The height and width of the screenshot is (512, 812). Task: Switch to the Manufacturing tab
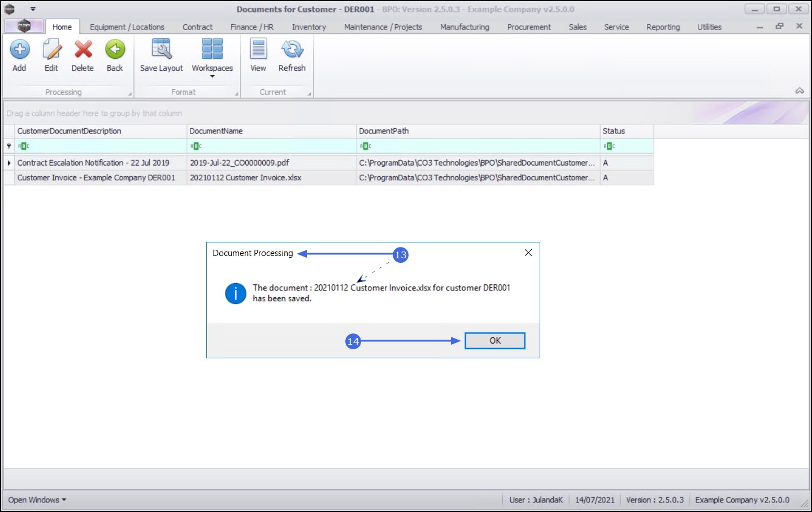(465, 27)
